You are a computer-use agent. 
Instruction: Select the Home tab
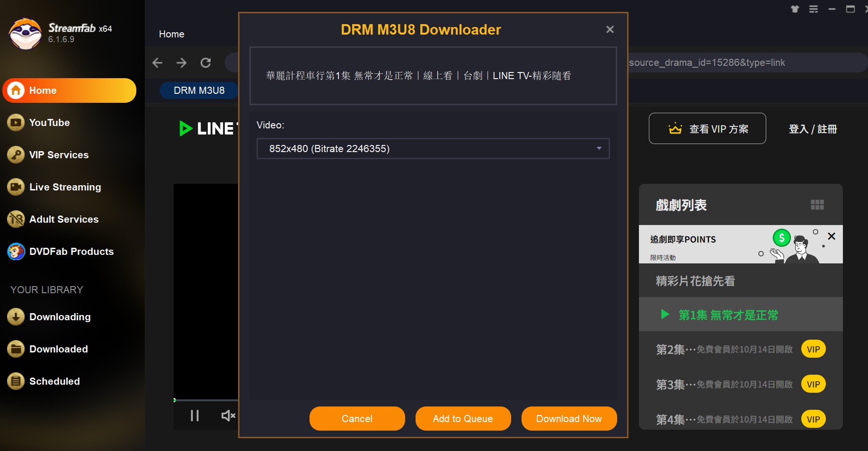pos(172,34)
